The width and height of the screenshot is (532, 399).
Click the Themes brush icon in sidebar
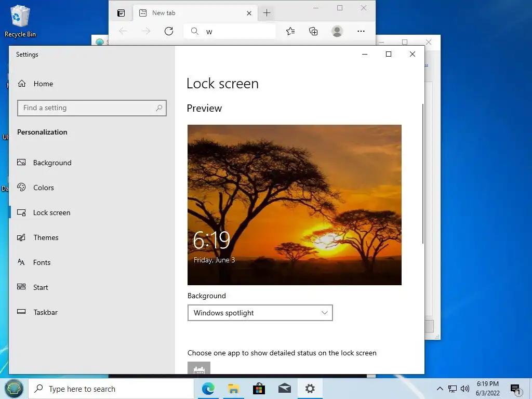[21, 237]
